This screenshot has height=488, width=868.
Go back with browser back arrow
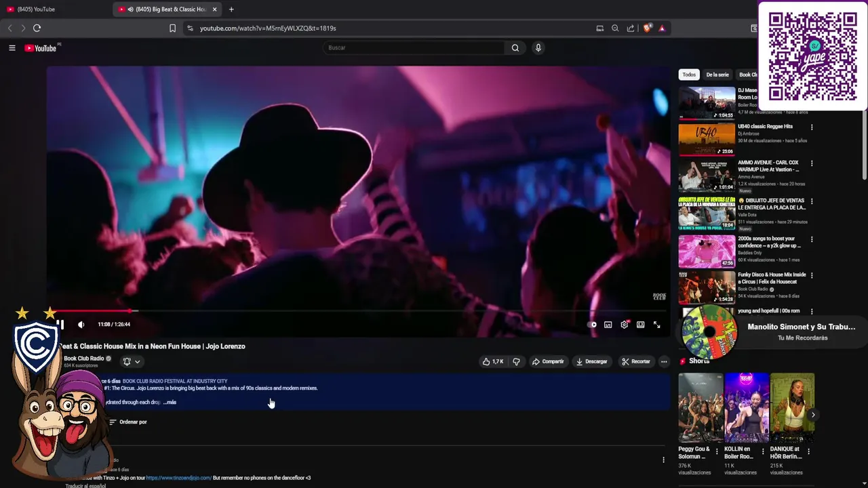[x=9, y=28]
